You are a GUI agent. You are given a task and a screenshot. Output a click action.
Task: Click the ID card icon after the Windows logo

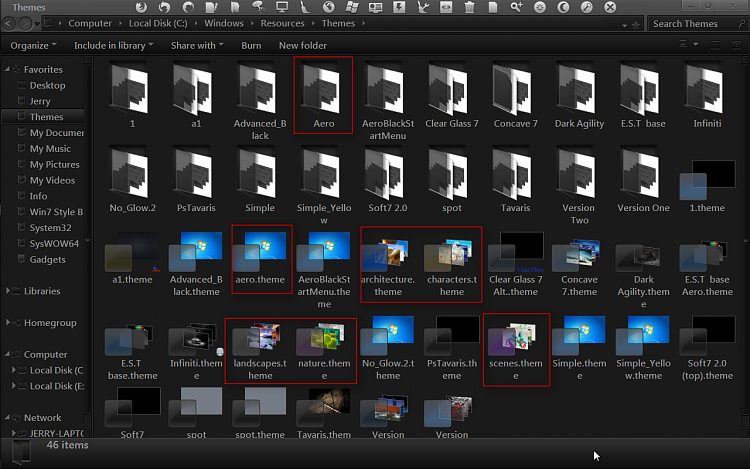pyautogui.click(x=375, y=7)
